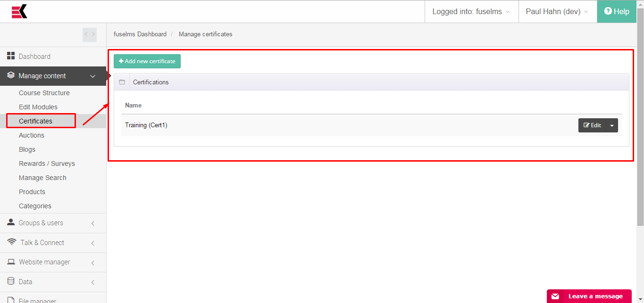Open the Help button
This screenshot has width=644, height=303.
617,11
